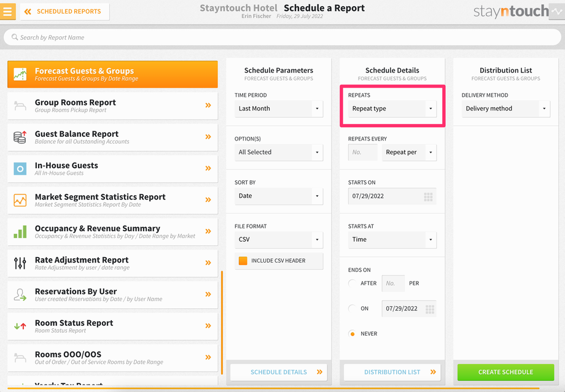Select Ends On On radio button
This screenshot has width=565, height=392.
[x=352, y=309]
